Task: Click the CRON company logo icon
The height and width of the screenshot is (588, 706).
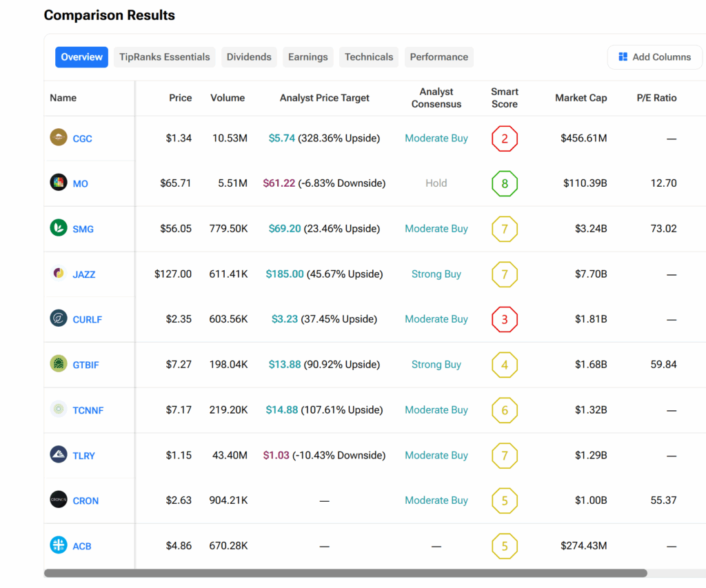Action: click(59, 499)
